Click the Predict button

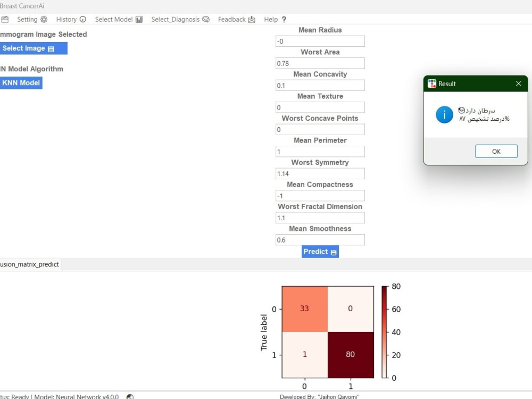320,252
